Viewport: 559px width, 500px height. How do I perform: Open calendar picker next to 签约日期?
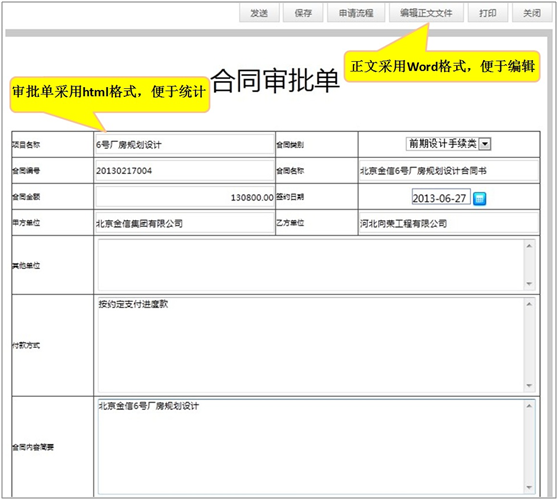coord(479,199)
